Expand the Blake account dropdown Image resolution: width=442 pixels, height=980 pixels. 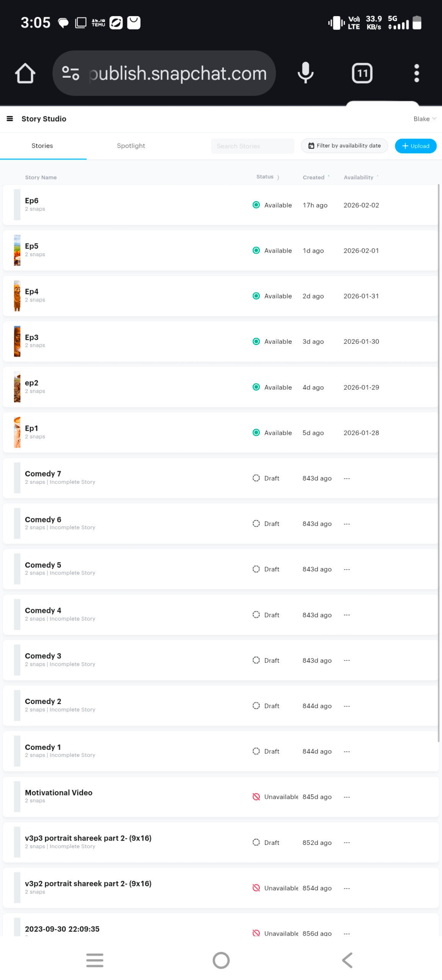(424, 119)
